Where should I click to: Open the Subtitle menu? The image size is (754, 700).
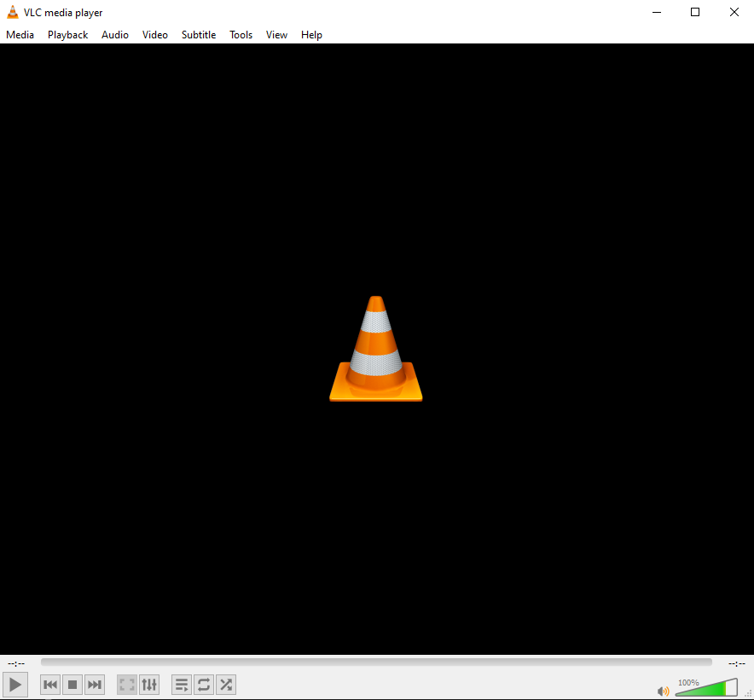(199, 35)
